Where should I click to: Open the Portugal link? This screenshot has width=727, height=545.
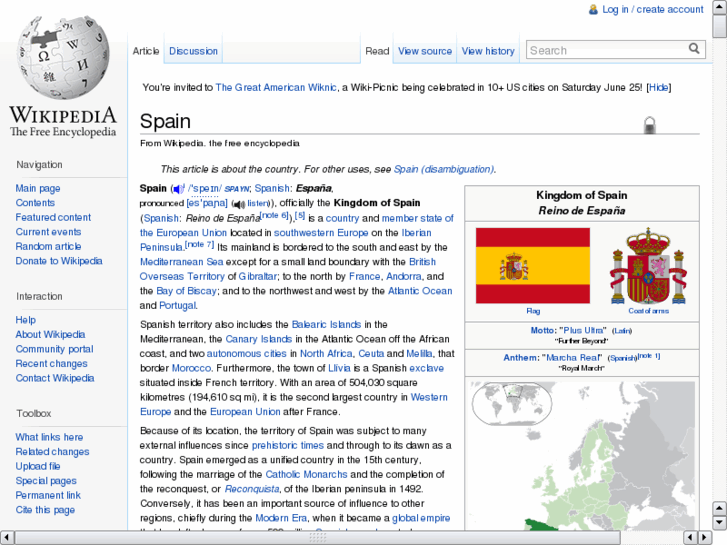178,306
